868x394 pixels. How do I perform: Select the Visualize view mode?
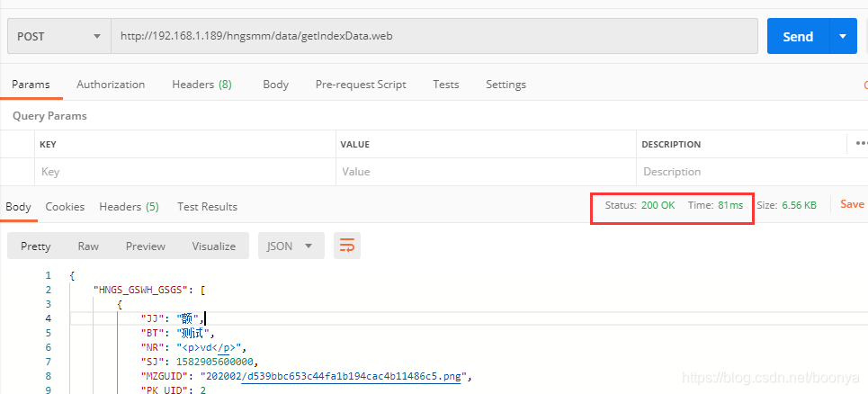pyautogui.click(x=214, y=246)
